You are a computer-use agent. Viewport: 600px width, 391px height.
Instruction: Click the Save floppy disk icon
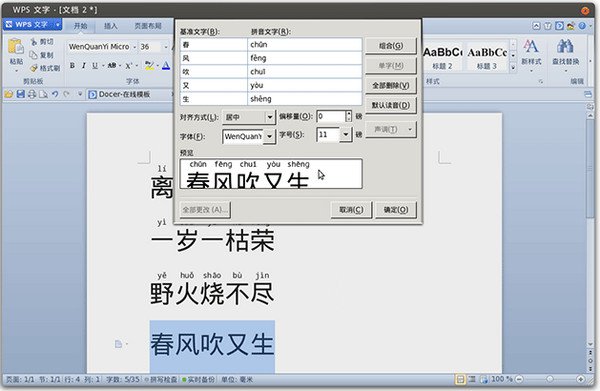21,94
